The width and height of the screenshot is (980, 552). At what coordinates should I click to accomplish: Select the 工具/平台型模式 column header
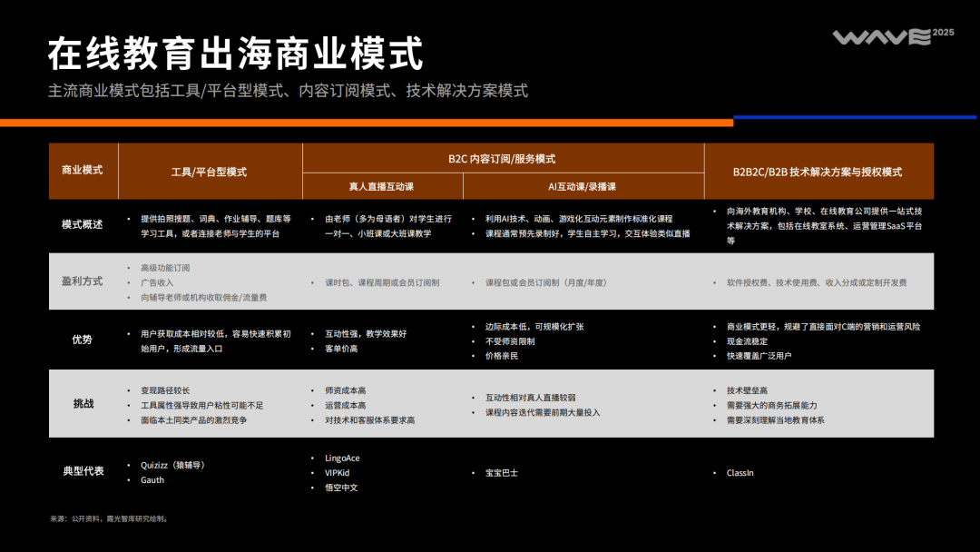tap(208, 170)
